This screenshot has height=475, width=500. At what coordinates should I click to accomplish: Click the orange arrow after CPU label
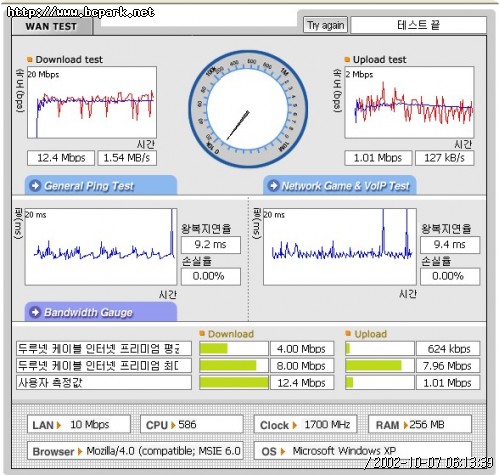coord(173,425)
